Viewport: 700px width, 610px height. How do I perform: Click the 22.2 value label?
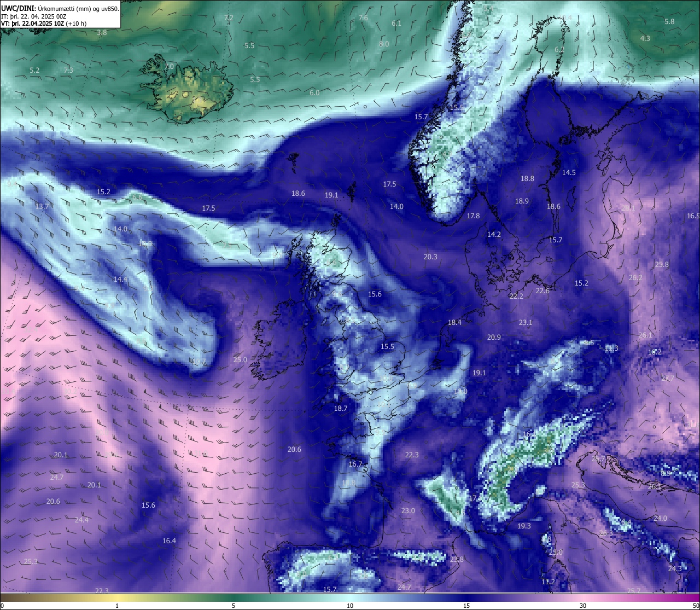(516, 296)
